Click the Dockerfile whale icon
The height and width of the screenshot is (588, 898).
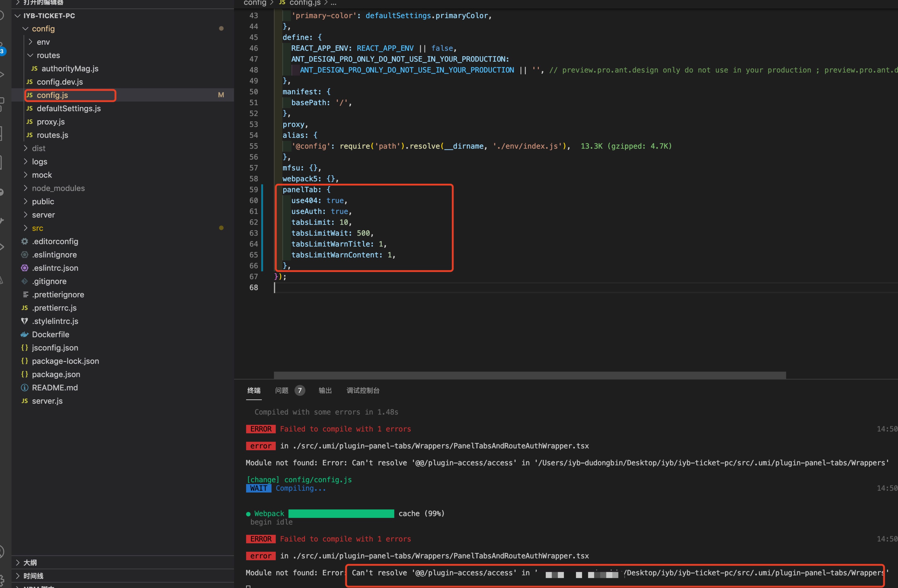tap(24, 334)
